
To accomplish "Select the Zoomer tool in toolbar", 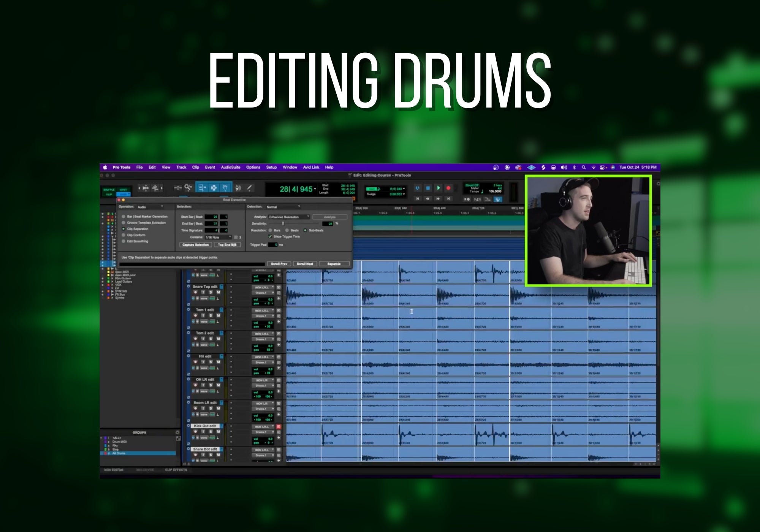I will 188,188.
